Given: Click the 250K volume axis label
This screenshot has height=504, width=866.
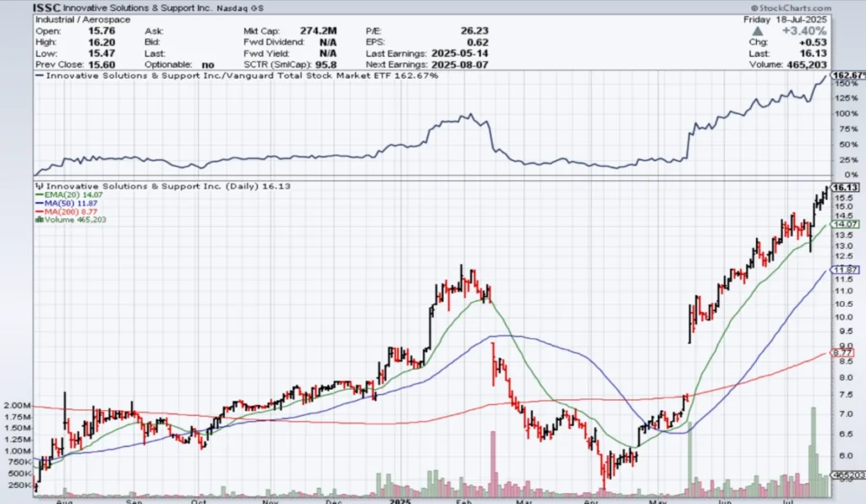Looking at the screenshot, I should [19, 485].
